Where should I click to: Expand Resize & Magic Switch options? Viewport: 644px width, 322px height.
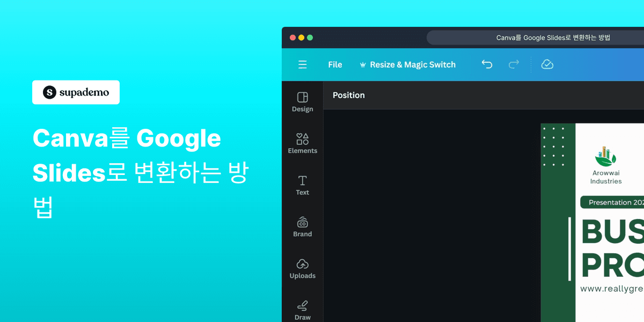coord(413,64)
